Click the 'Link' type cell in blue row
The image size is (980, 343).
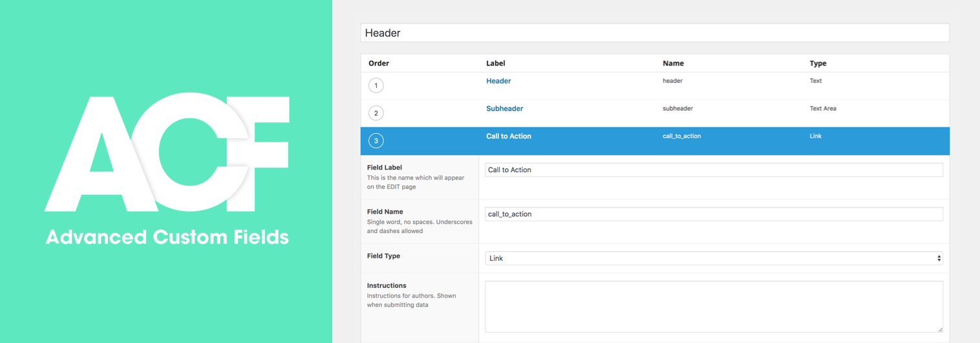[x=816, y=136]
